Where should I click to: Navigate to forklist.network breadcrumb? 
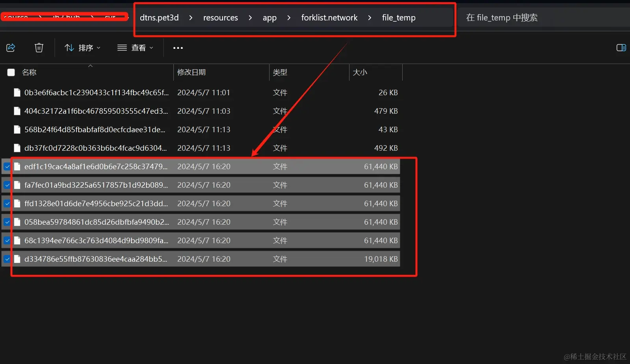(x=329, y=18)
